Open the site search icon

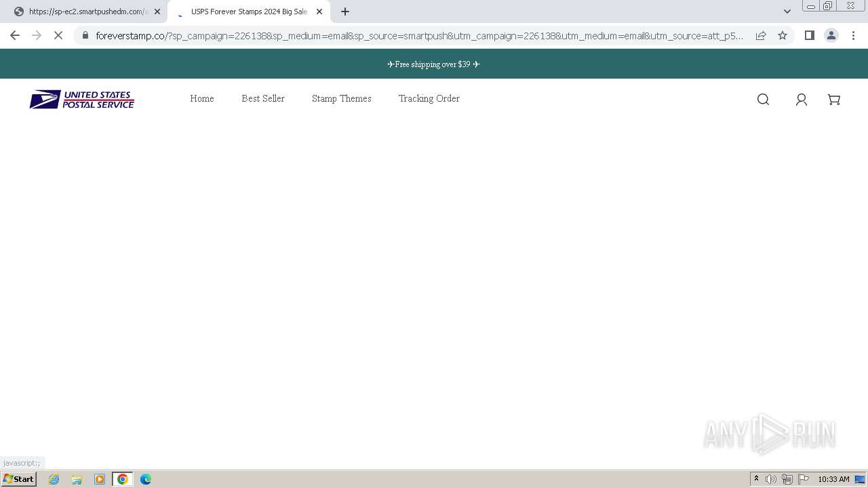pyautogui.click(x=763, y=100)
